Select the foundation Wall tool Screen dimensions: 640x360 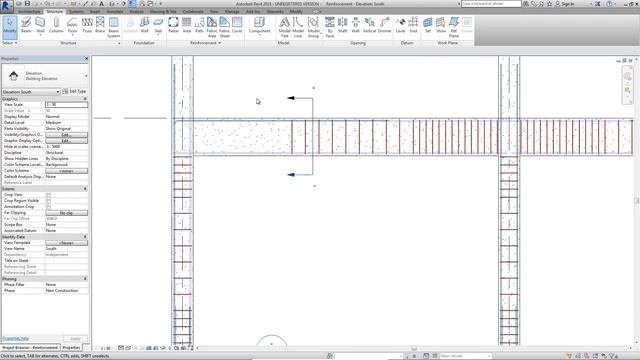tap(144, 25)
